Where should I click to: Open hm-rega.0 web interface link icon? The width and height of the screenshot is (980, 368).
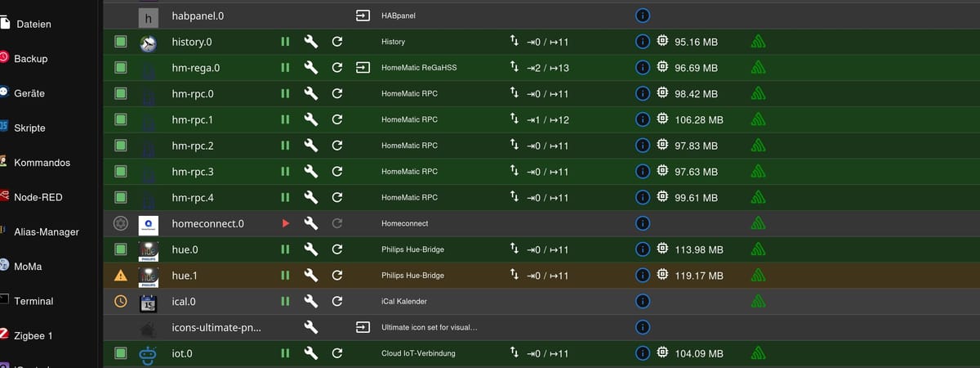pyautogui.click(x=363, y=68)
